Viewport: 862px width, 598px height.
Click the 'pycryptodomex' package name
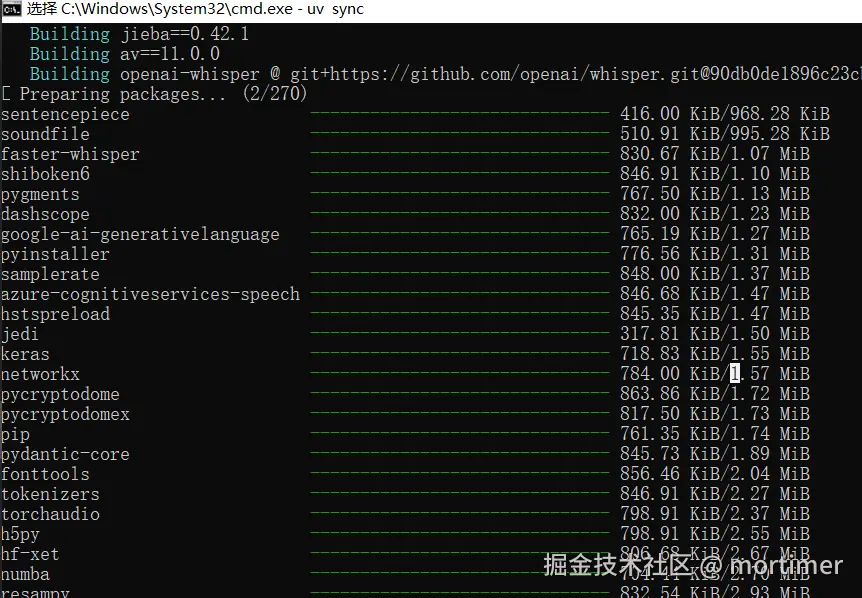pyautogui.click(x=65, y=414)
